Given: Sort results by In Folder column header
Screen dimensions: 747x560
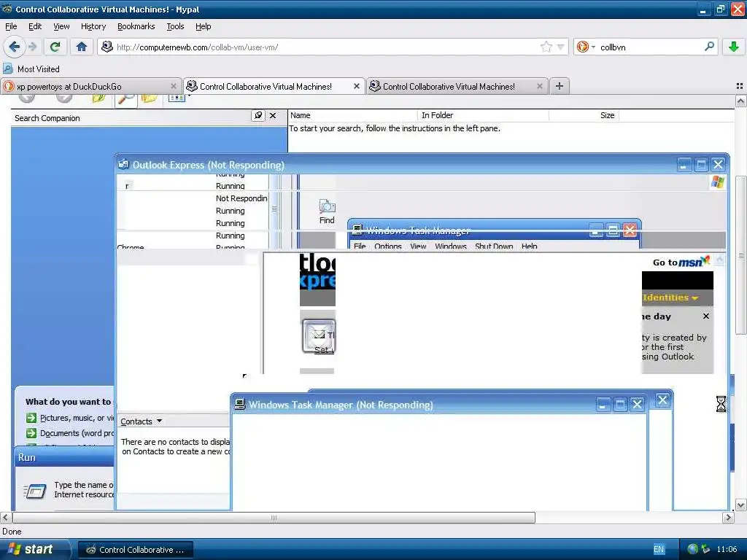Looking at the screenshot, I should 483,115.
